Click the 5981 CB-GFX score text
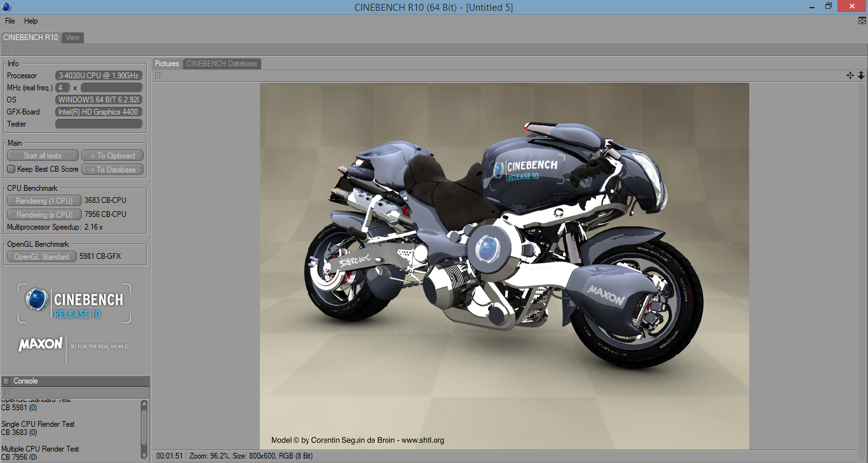 (x=100, y=257)
